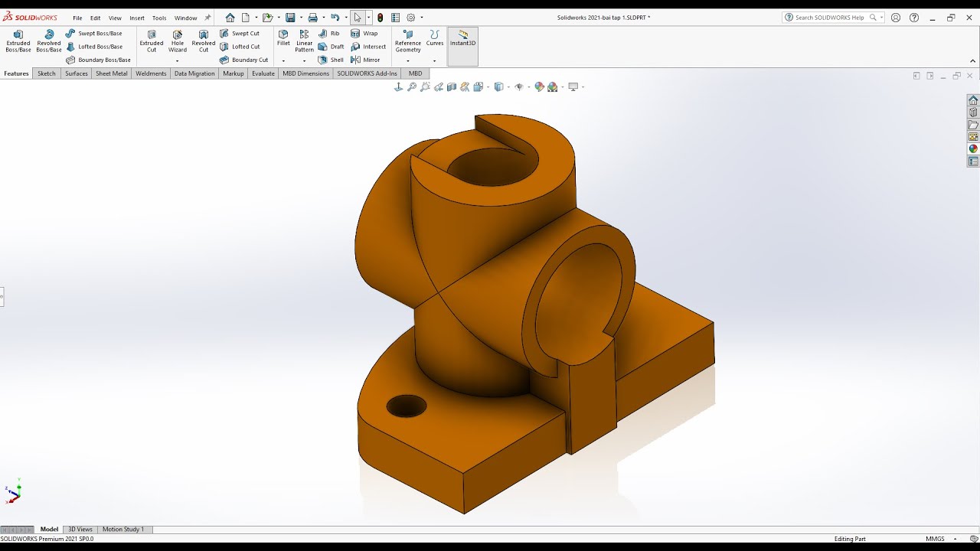Use the Intersect tool
The image size is (980, 551).
coord(368,47)
